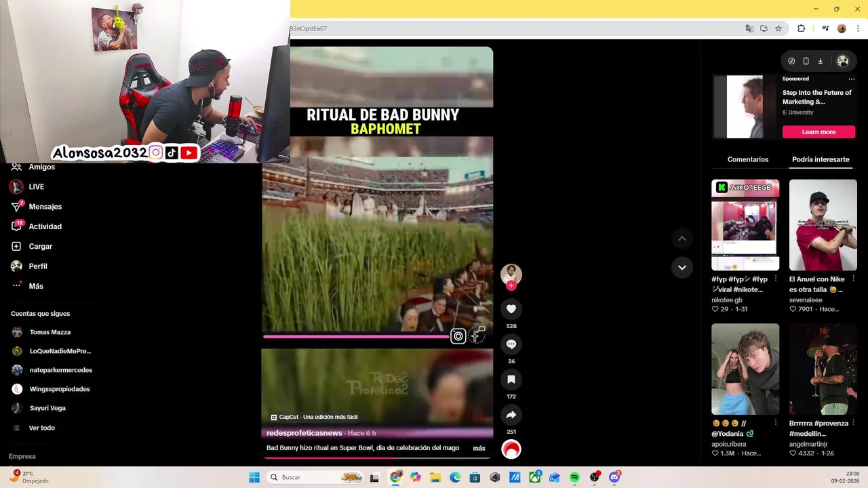Open options for angelmartinjr suggested video
Viewport: 868px width, 488px height.
(x=853, y=423)
